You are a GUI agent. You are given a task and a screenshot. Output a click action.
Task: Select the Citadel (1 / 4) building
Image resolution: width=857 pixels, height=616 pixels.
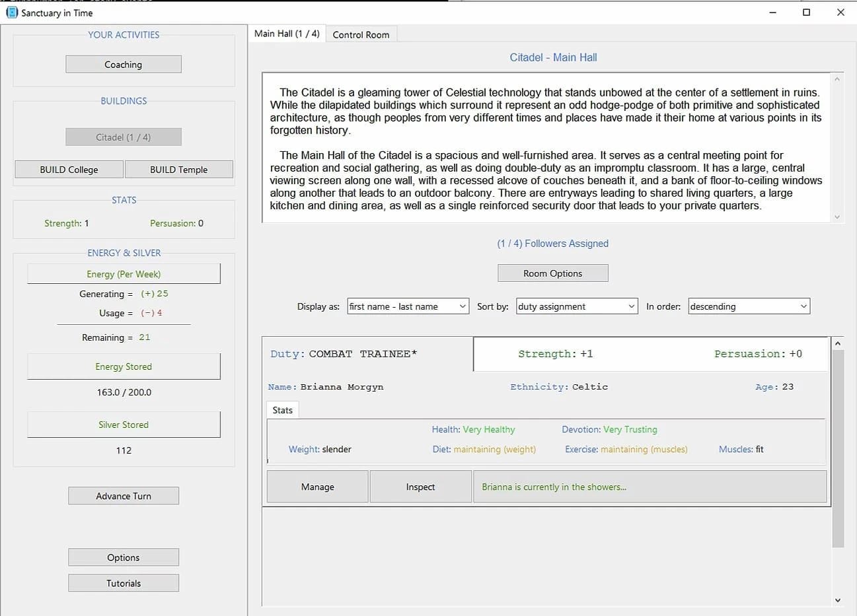124,137
